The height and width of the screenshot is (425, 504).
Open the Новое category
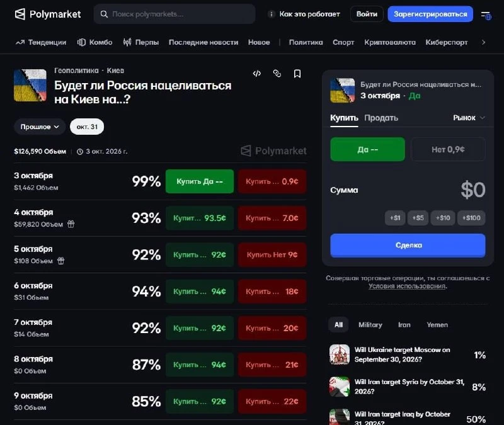259,42
